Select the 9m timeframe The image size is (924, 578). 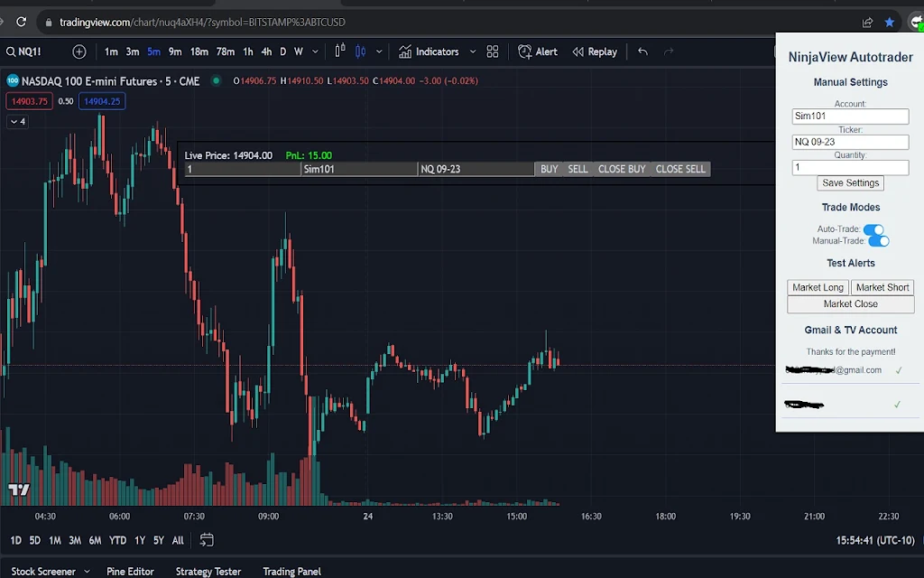click(x=175, y=51)
